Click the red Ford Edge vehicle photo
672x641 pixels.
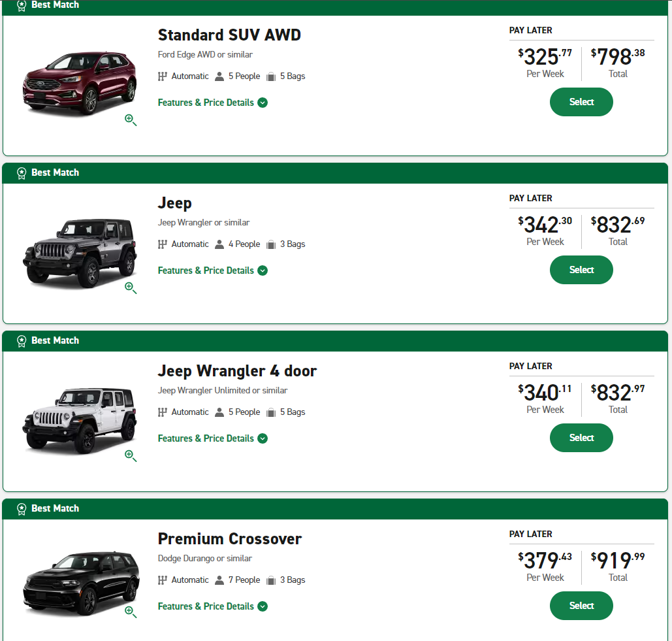point(80,83)
